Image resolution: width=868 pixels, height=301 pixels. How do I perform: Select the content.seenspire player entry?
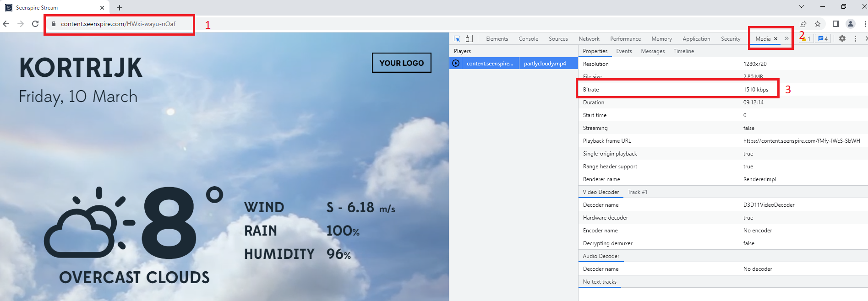pos(490,64)
